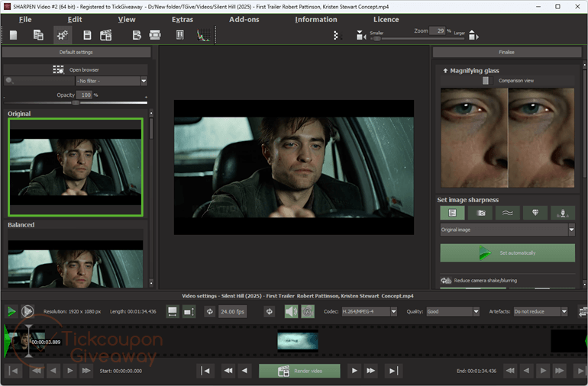Open the No filter dropdown
Viewport: 588px width, 386px height.
coord(111,81)
